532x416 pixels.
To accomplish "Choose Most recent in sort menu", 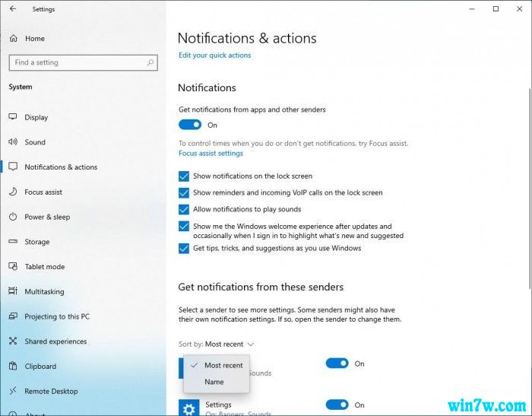I will tap(217, 365).
